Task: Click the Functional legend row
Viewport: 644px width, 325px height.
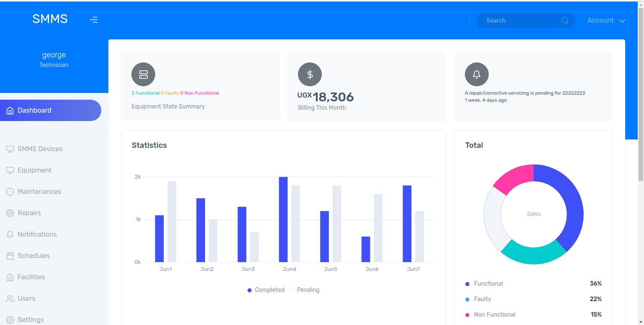Action: pos(534,284)
